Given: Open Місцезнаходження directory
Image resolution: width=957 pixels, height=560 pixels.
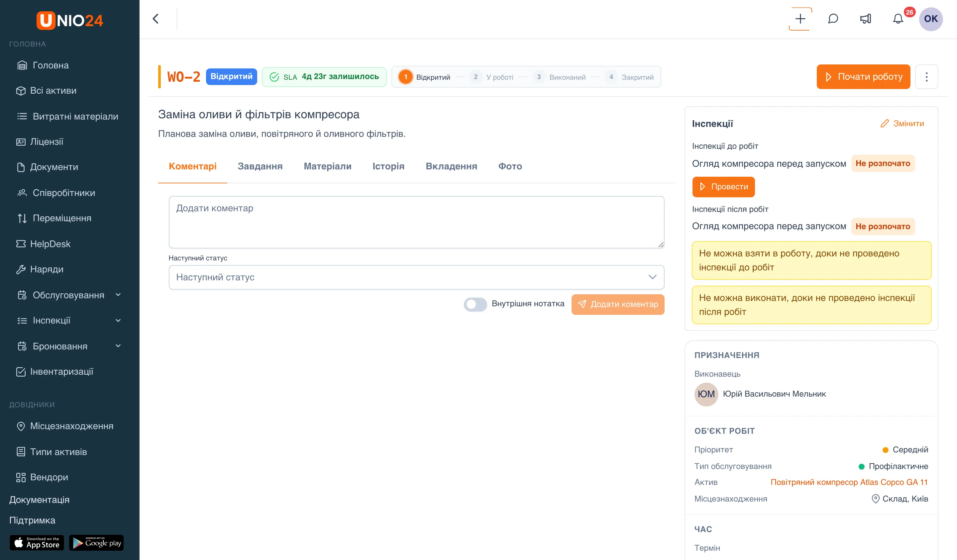Looking at the screenshot, I should (64, 426).
